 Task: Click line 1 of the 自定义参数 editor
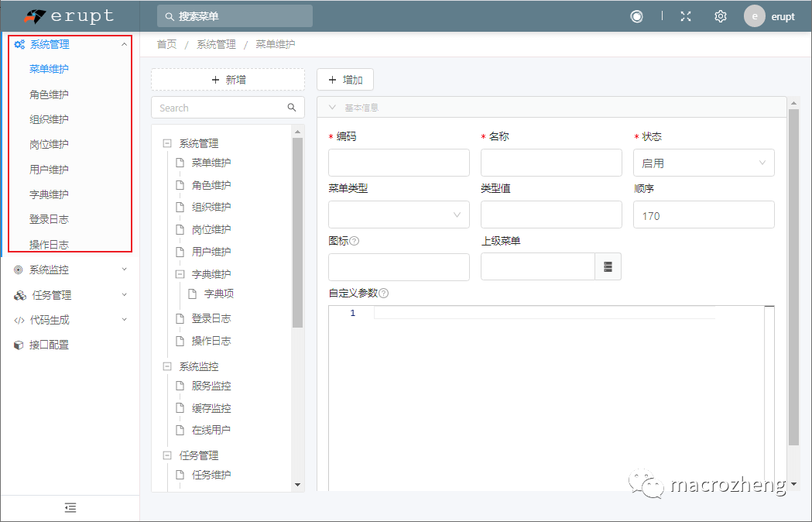[x=543, y=313]
